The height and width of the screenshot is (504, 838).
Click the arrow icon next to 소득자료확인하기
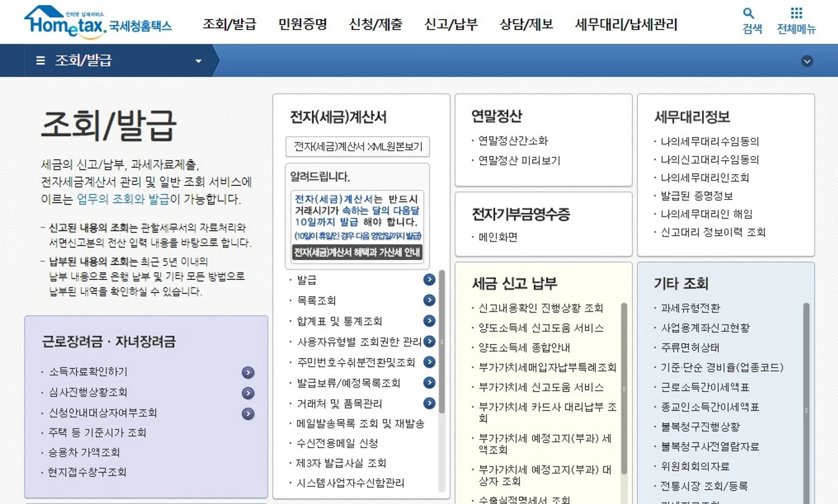pyautogui.click(x=247, y=373)
